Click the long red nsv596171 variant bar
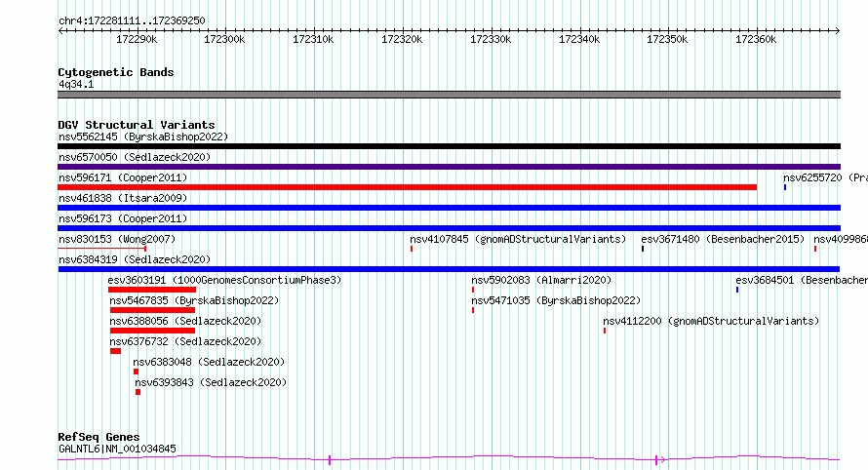The width and height of the screenshot is (868, 470). (407, 187)
